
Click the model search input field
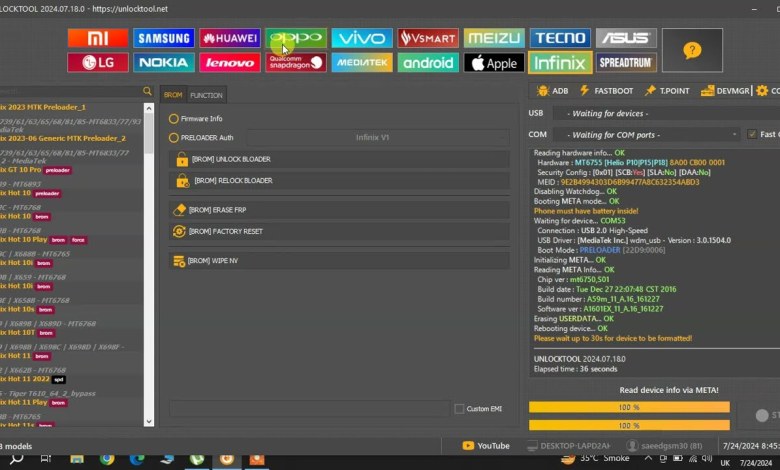point(70,92)
